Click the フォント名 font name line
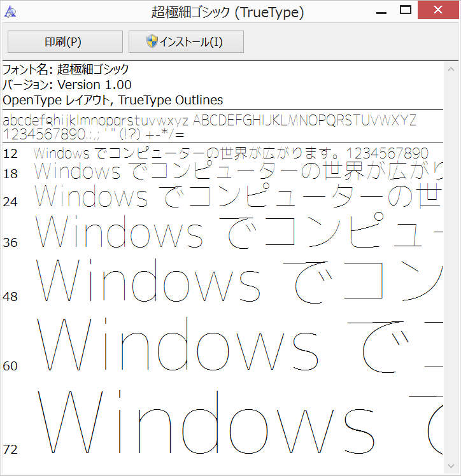This screenshot has width=461, height=476. (66, 69)
